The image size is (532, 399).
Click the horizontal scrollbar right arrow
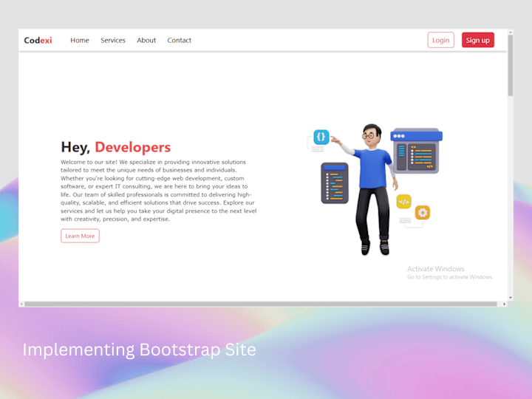pyautogui.click(x=505, y=304)
